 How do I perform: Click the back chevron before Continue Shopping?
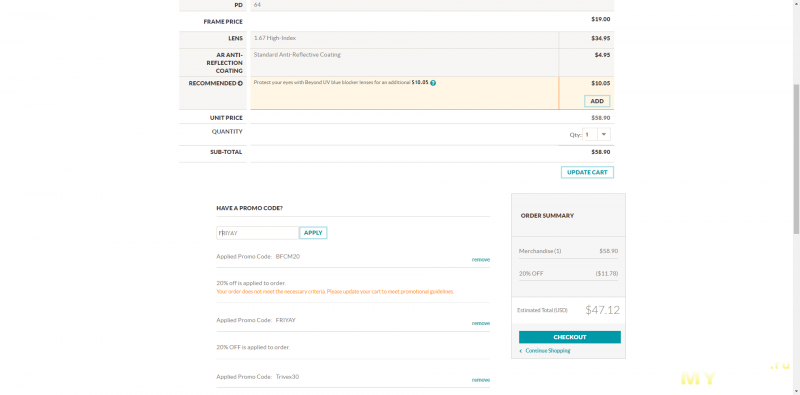(521, 351)
